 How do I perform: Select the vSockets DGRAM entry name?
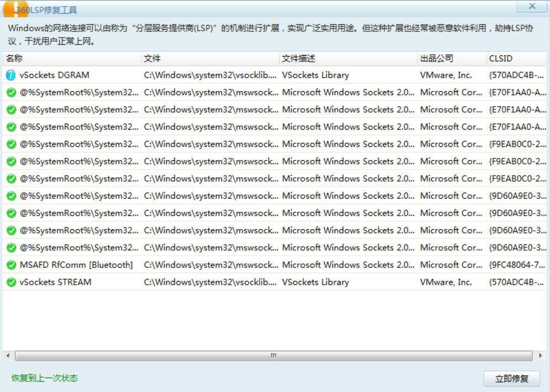click(54, 75)
